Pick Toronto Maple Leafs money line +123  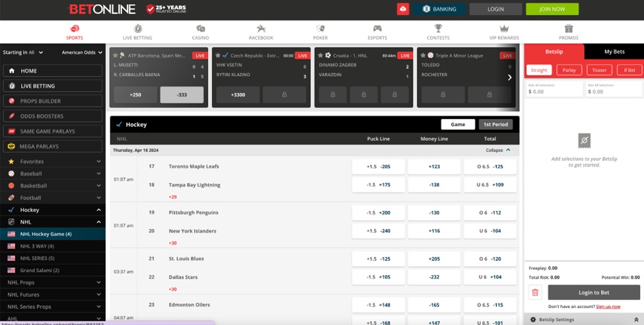(x=434, y=166)
